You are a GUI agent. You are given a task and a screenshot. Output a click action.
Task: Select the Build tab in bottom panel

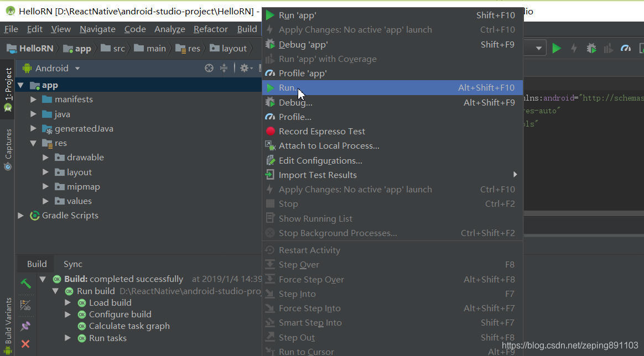(37, 264)
